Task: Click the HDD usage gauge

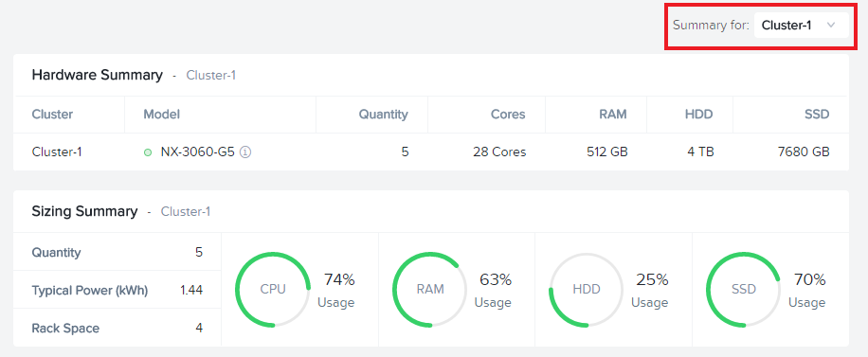Action: [587, 290]
